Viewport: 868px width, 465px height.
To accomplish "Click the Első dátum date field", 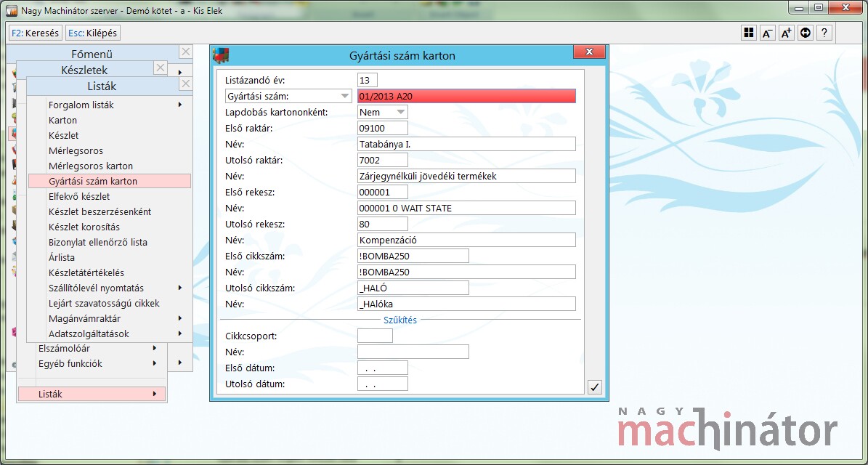I will 383,368.
